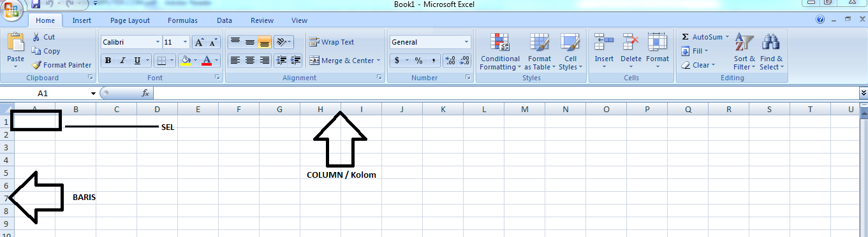Click the Select All corner button
The width and height of the screenshot is (868, 237).
(6, 109)
